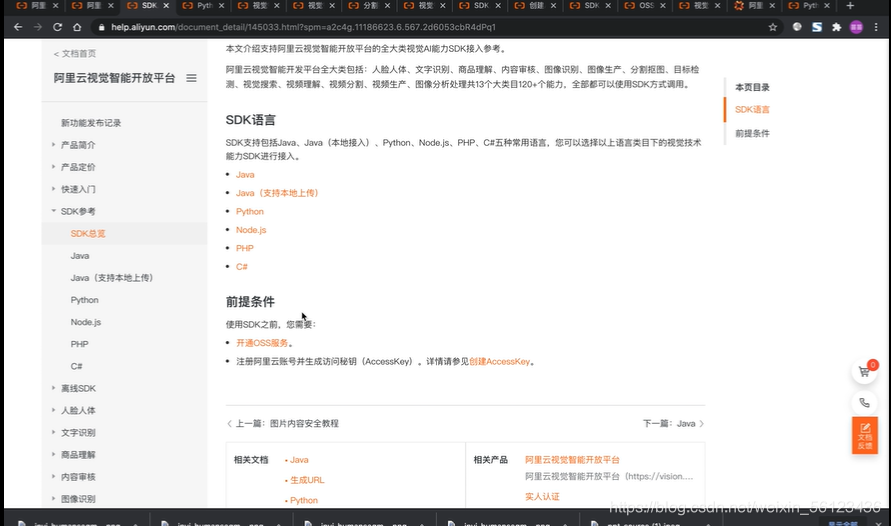Expand the 离线SDK sidebar section
The image size is (891, 526).
coord(78,389)
